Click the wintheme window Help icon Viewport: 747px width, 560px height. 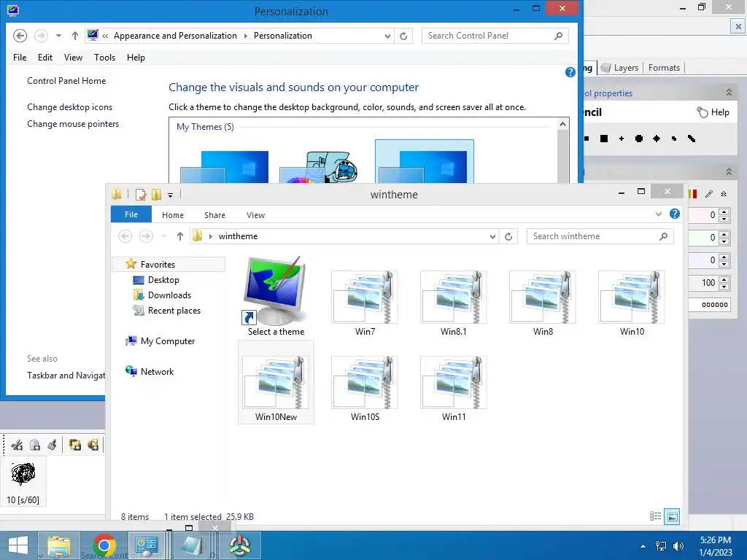[675, 214]
